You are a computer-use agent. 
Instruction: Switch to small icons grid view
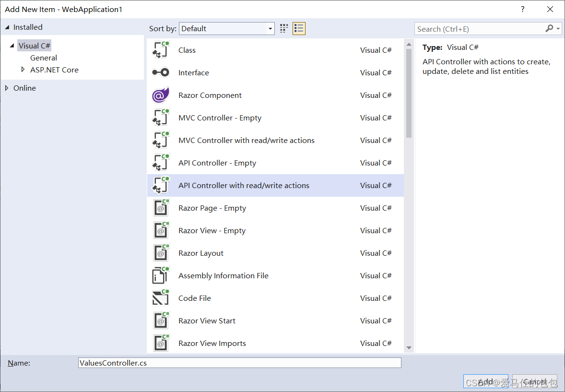pos(284,28)
